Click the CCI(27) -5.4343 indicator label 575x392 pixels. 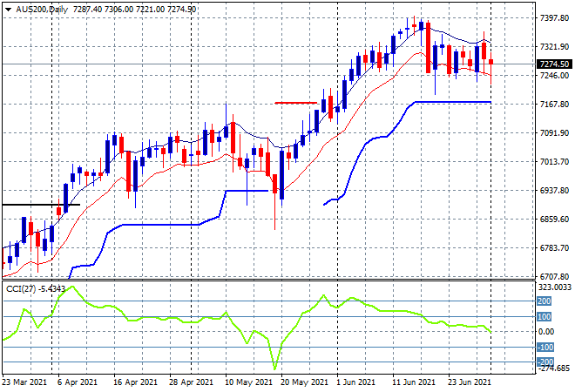pos(36,289)
